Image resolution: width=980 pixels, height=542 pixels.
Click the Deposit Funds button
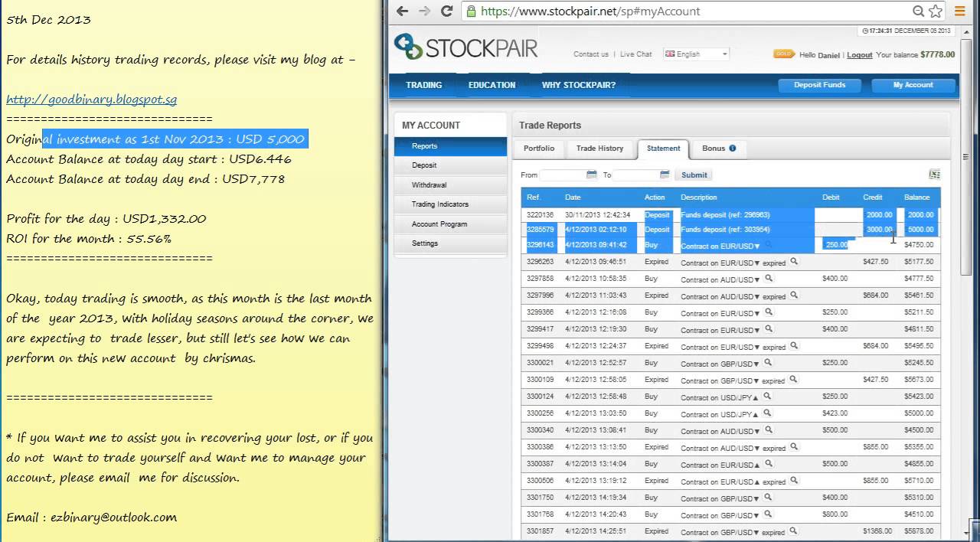tap(819, 85)
